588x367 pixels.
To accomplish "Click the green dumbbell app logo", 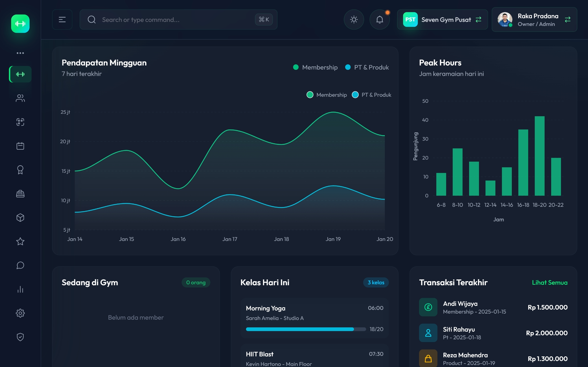I will pyautogui.click(x=20, y=24).
